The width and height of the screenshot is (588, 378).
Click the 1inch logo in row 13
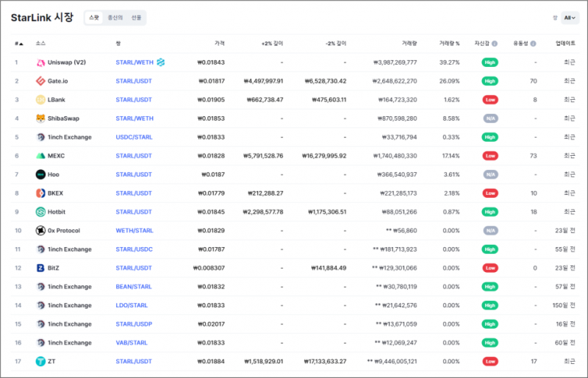40,287
